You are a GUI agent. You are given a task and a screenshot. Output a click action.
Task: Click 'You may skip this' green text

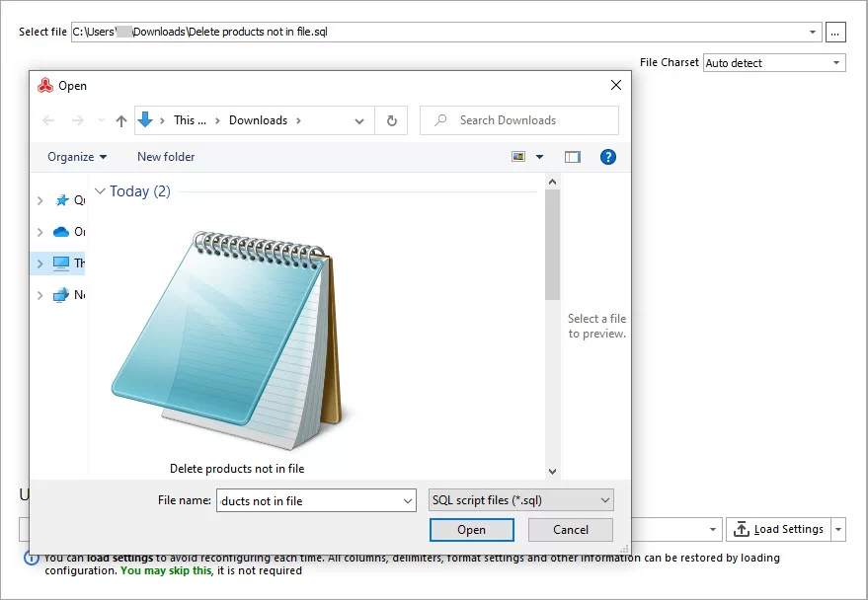tap(166, 570)
